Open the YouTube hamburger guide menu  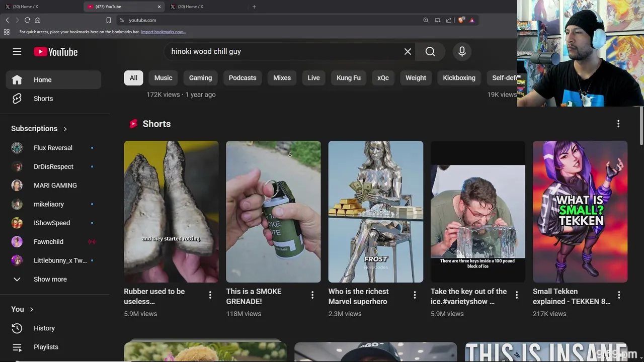17,52
